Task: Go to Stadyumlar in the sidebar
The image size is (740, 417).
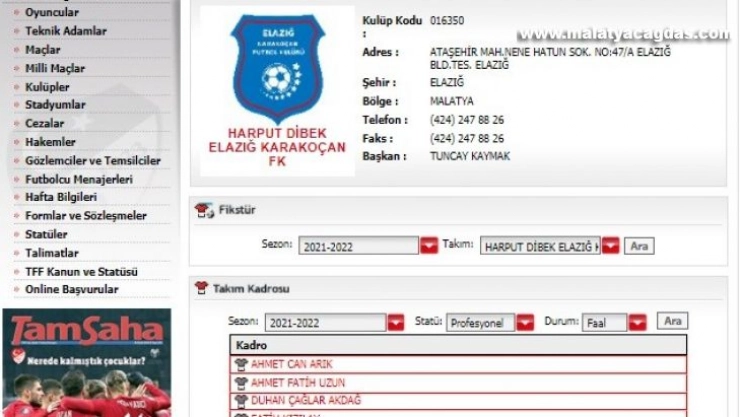Action: 55,105
